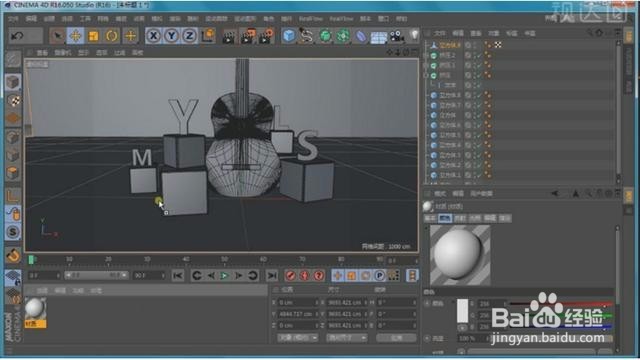640x360 pixels.
Task: Click the timeline preview range slider bar
Action: (x=96, y=276)
